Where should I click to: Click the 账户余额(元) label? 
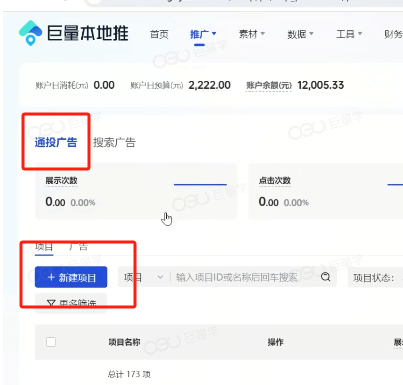point(269,85)
